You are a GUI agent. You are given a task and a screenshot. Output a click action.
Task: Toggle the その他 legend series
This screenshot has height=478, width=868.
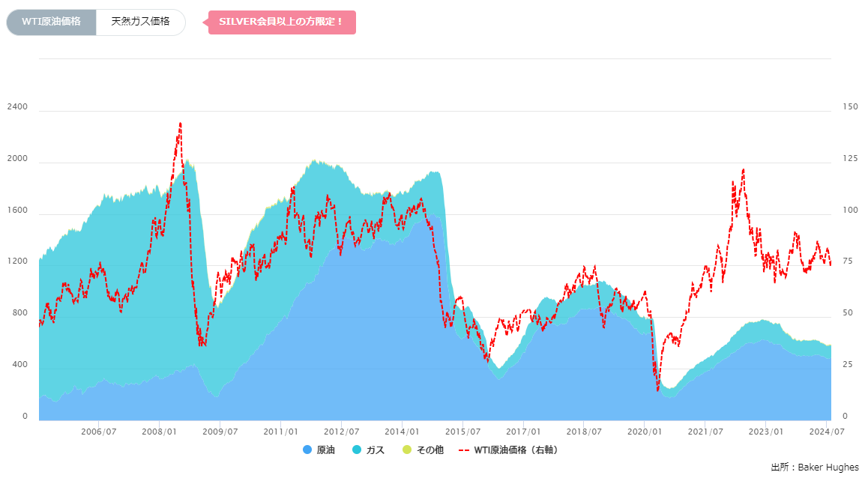click(423, 450)
